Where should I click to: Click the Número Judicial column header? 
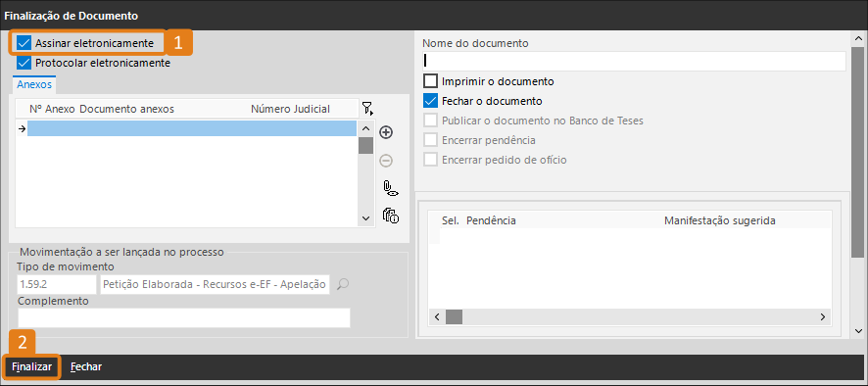(x=290, y=109)
